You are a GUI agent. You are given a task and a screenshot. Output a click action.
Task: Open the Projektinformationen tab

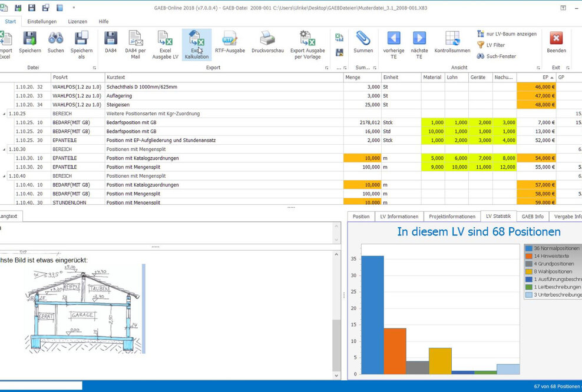[x=452, y=217]
